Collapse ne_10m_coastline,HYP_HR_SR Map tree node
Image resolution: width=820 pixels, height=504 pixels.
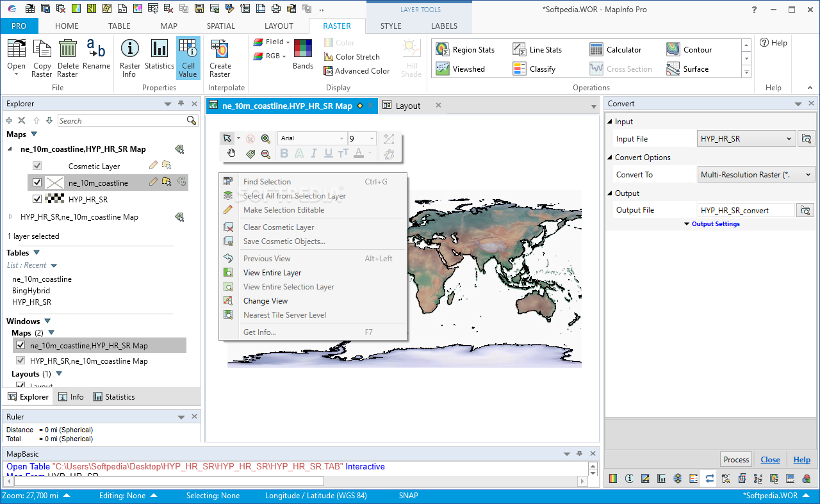pos(10,149)
